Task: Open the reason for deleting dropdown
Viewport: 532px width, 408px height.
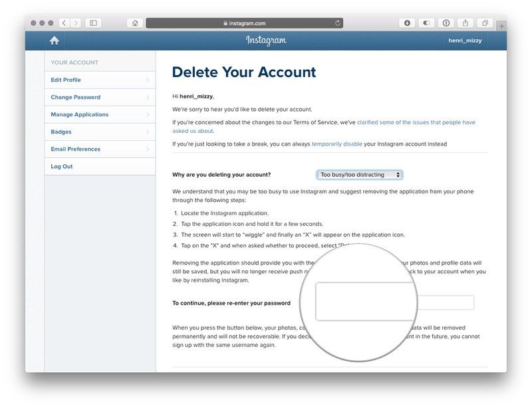Action: (x=360, y=175)
